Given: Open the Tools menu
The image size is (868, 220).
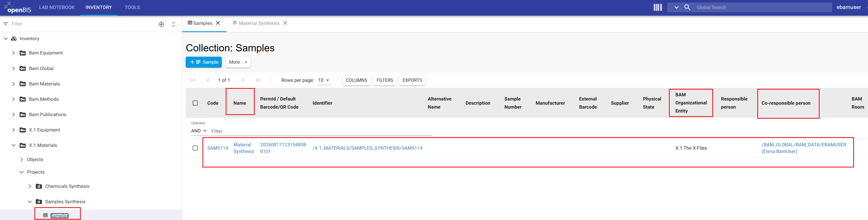Looking at the screenshot, I should click(132, 8).
